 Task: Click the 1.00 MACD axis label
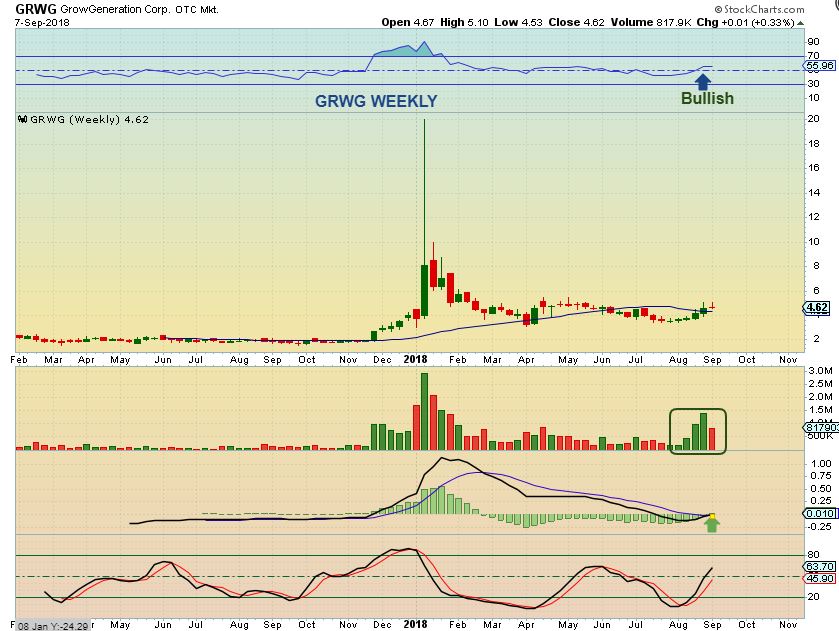[821, 463]
